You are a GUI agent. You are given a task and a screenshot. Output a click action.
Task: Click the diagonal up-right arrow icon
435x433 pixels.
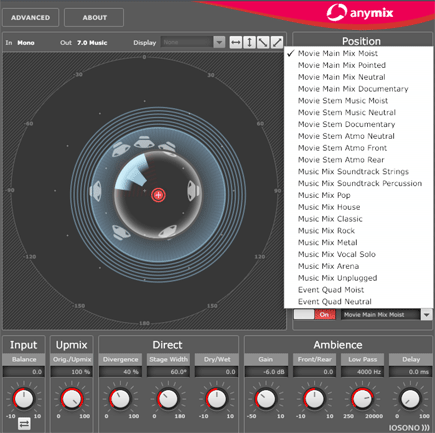(277, 42)
